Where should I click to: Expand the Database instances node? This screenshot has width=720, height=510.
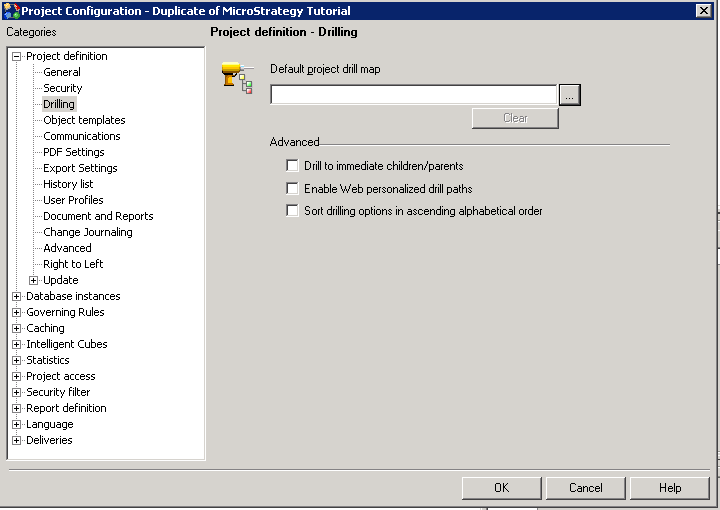pos(17,297)
